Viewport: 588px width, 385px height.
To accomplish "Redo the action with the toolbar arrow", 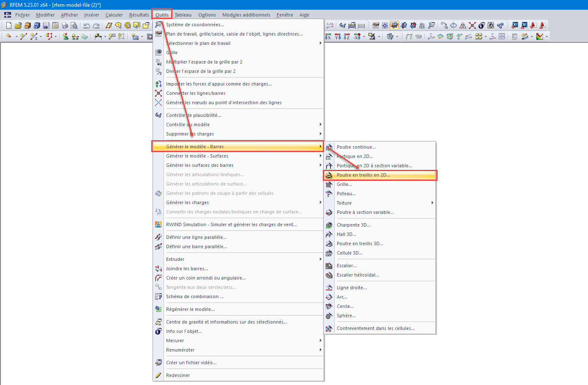I will point(96,25).
